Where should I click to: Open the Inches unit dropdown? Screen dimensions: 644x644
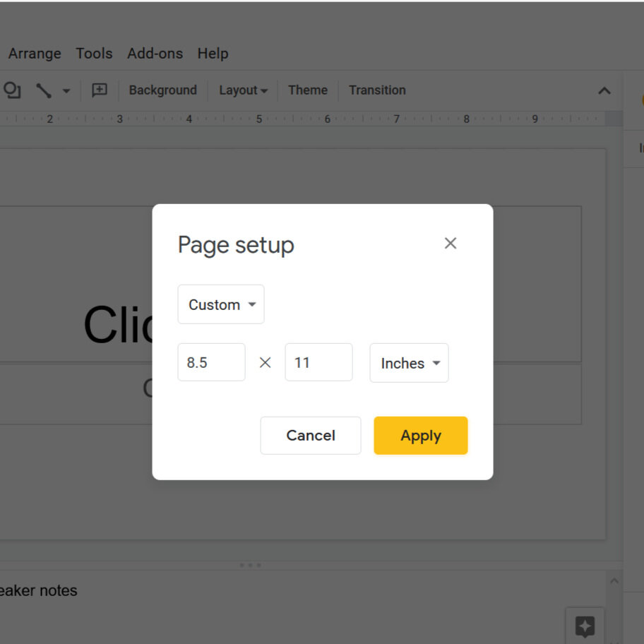tap(409, 363)
